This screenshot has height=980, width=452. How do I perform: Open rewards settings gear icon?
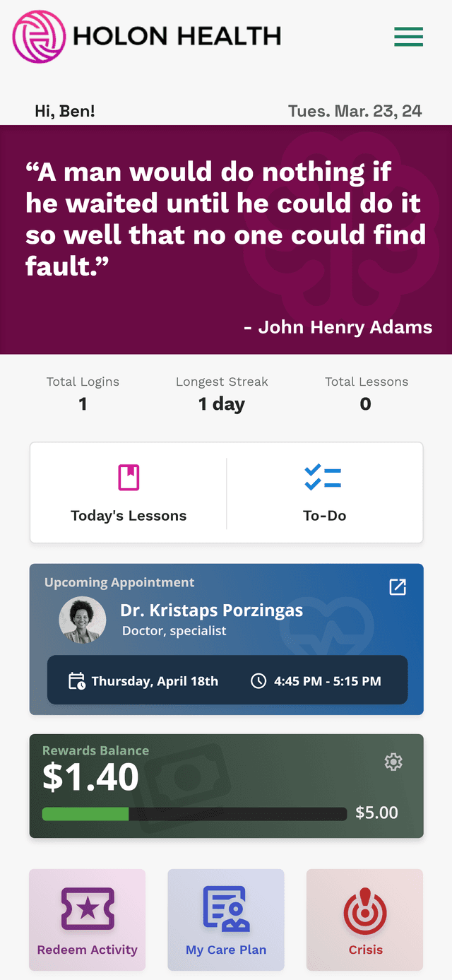(x=393, y=762)
